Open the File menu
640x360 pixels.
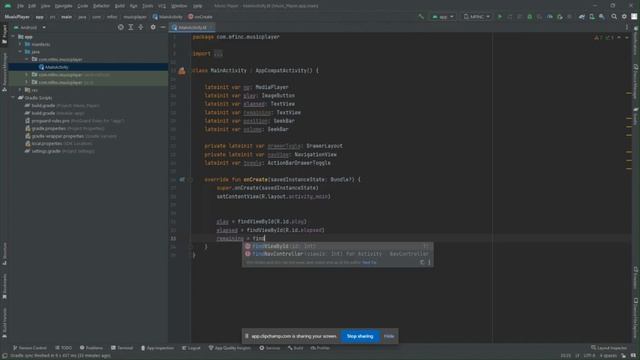(20, 6)
